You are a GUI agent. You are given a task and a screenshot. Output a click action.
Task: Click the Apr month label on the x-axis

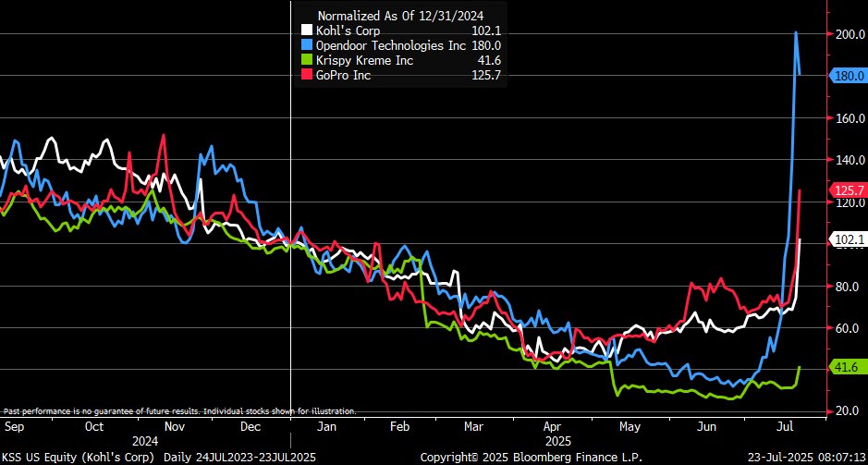[x=554, y=427]
